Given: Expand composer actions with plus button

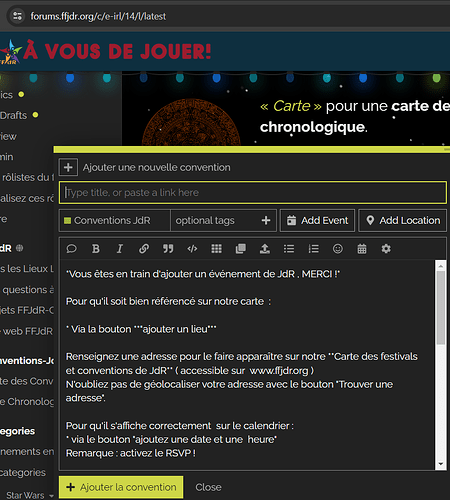Looking at the screenshot, I should [x=68, y=167].
